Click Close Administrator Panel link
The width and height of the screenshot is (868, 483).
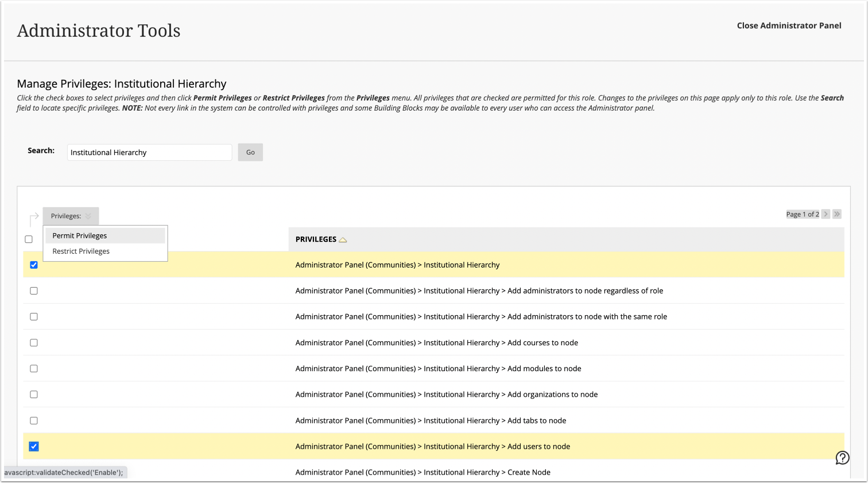coord(789,25)
